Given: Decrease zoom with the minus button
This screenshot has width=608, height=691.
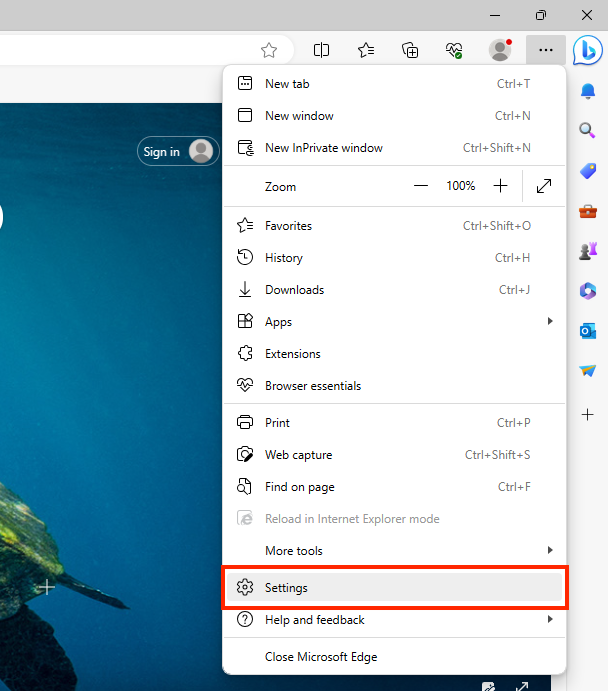Looking at the screenshot, I should (421, 186).
